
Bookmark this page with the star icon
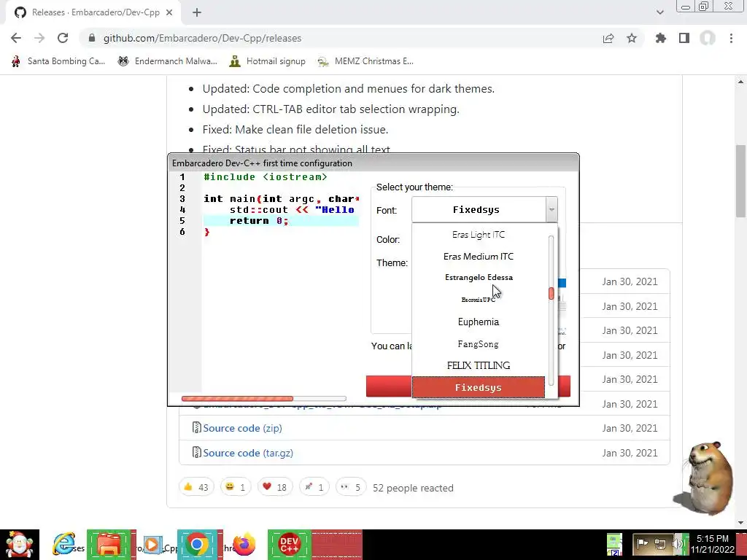632,38
